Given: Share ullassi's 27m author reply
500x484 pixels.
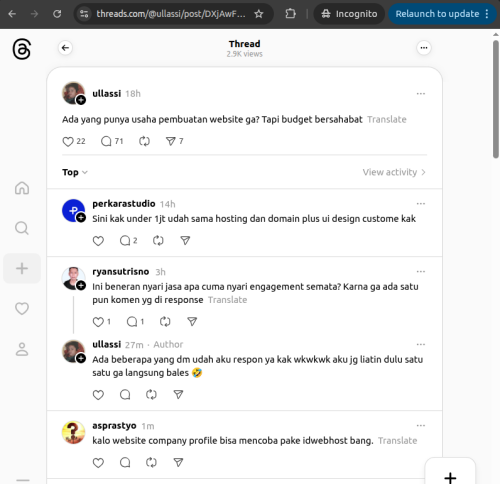Looking at the screenshot, I should pyautogui.click(x=178, y=395).
